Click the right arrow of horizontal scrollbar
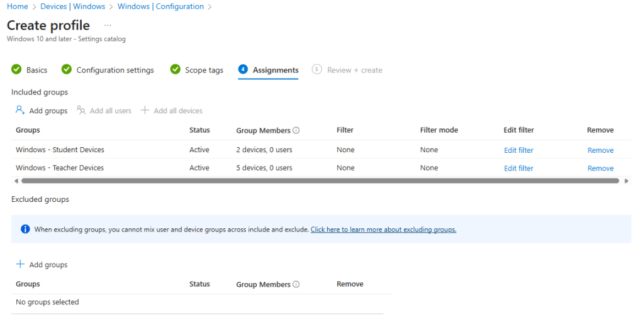Viewport: 644px width, 322px height. pos(626,180)
